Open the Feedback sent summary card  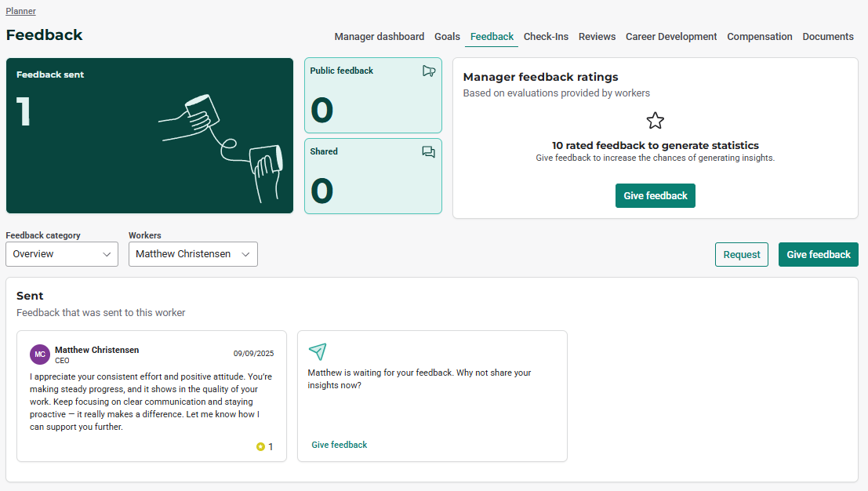(x=150, y=135)
